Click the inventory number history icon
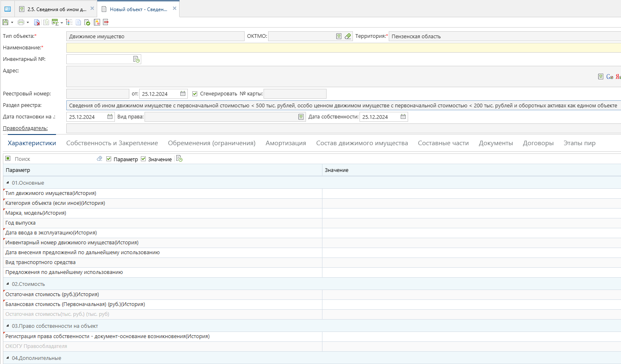Image resolution: width=621 pixels, height=364 pixels. click(x=137, y=59)
